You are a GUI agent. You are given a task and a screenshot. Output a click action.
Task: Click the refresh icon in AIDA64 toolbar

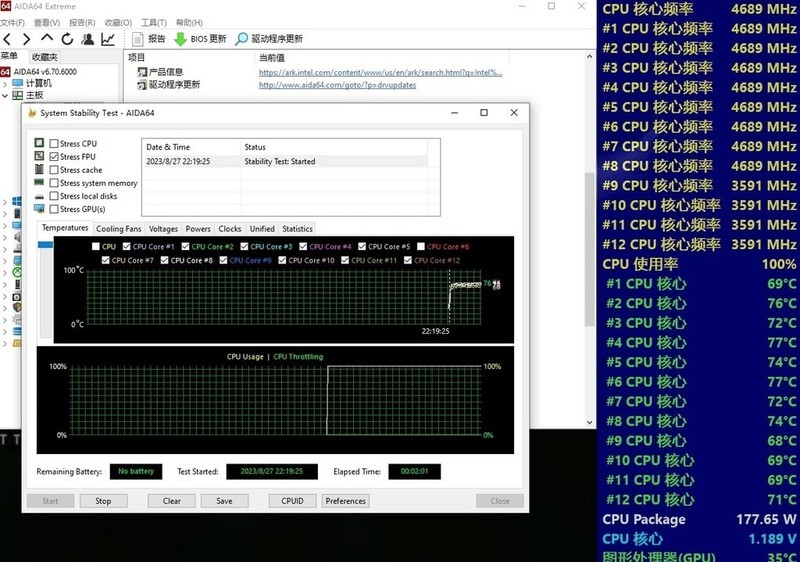coord(66,39)
